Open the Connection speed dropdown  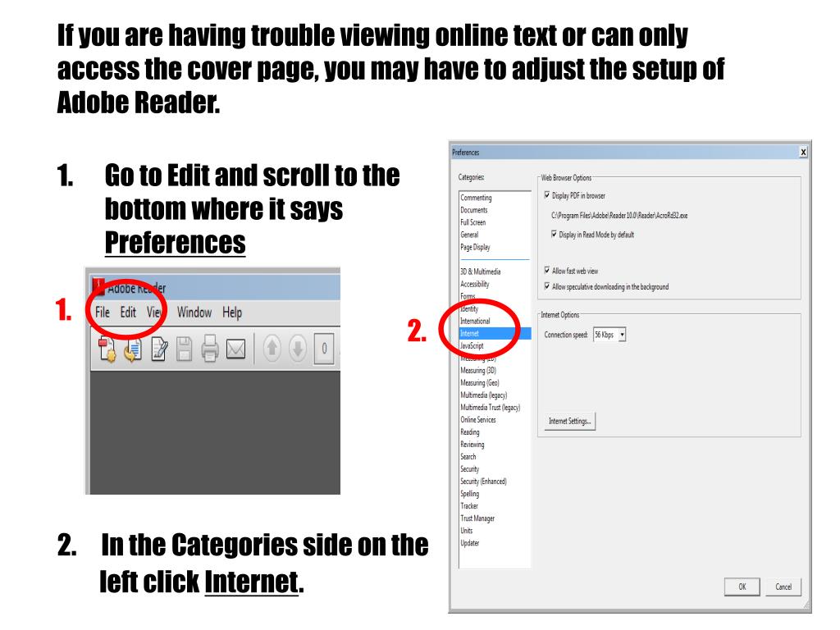(x=609, y=335)
